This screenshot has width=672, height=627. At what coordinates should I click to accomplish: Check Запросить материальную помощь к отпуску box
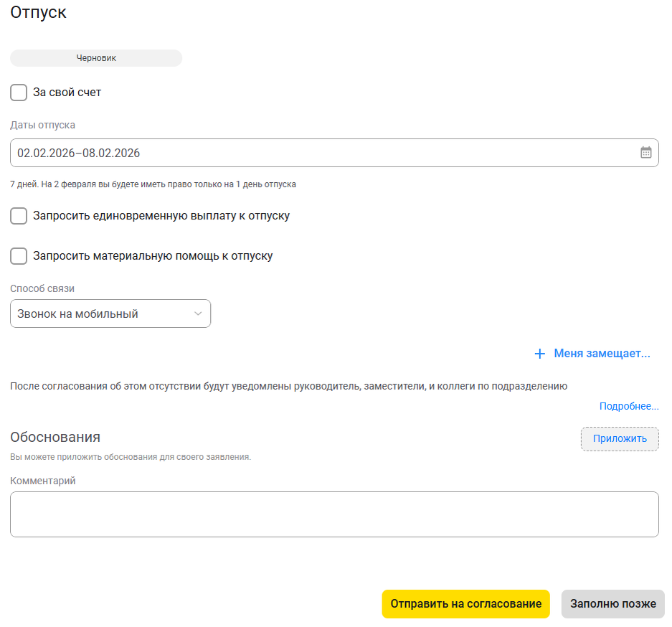(x=19, y=256)
